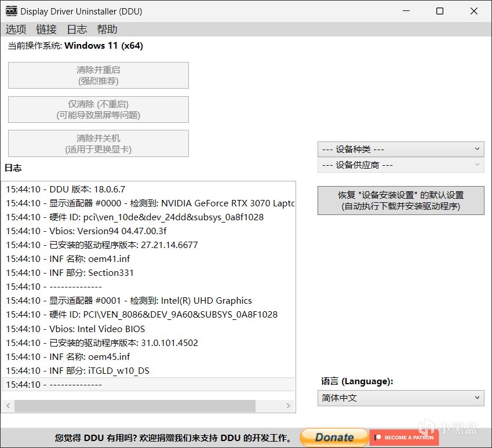Image resolution: width=492 pixels, height=448 pixels.
Task: Click the log scrollbar left arrow
Action: (8, 406)
